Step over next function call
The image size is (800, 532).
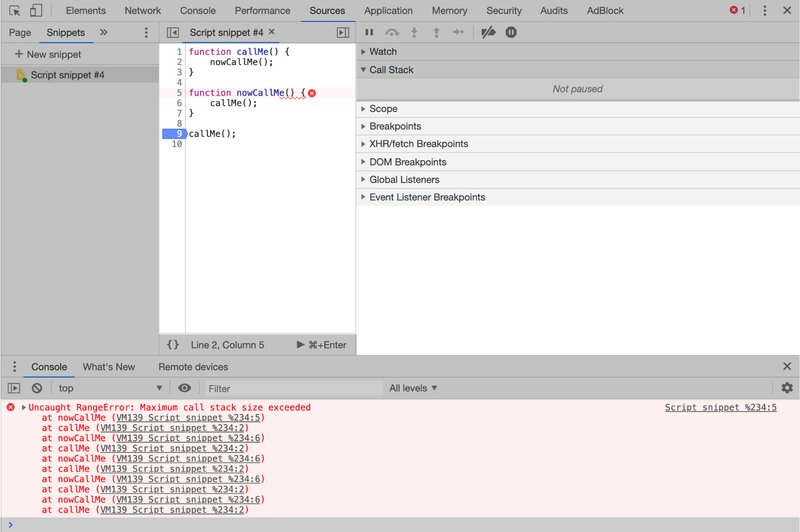(x=392, y=32)
